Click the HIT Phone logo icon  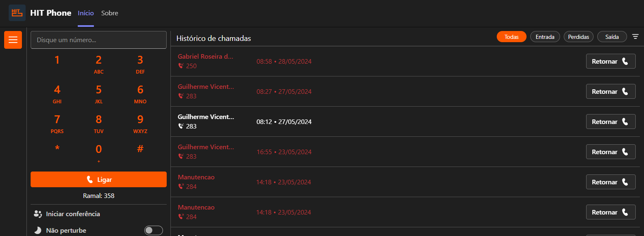coord(17,13)
